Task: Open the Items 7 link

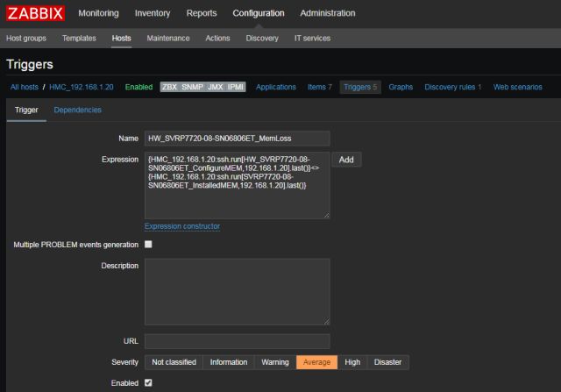Action: (320, 87)
